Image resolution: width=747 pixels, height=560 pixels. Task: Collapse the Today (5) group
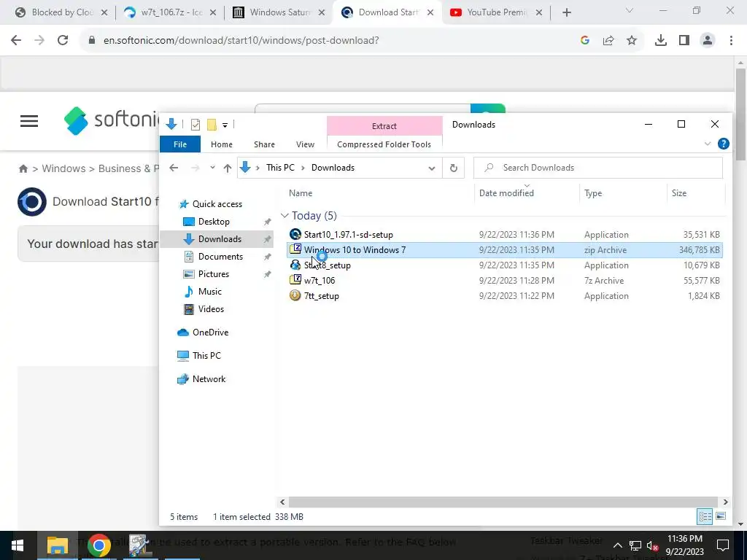pos(285,216)
